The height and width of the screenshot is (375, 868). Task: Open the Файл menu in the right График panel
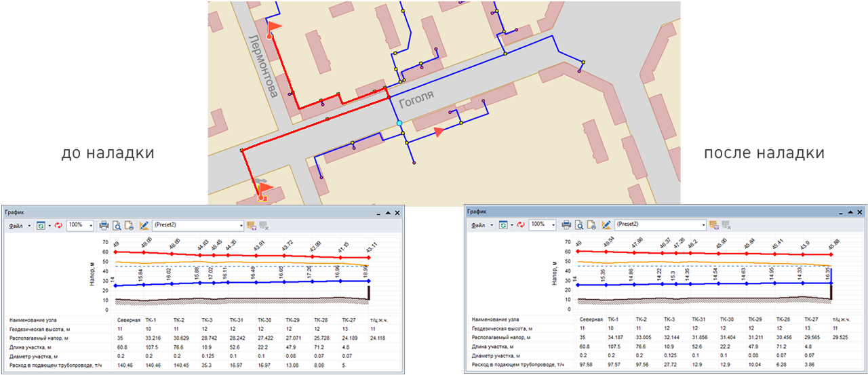(x=478, y=224)
